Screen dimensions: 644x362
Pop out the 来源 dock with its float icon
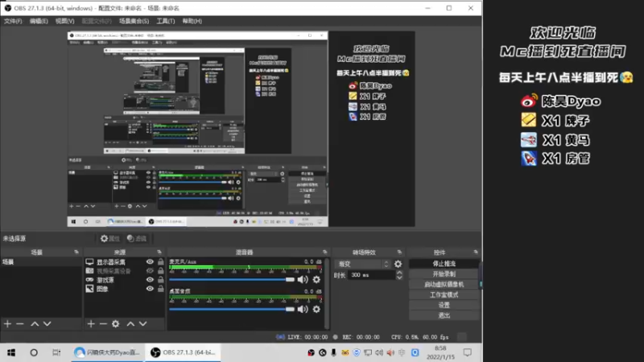click(159, 252)
